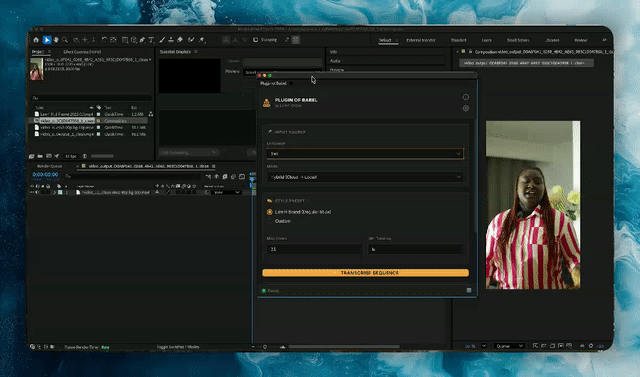This screenshot has width=640, height=377.
Task: Pick the Brush tool in the toolbar
Action: tap(162, 40)
